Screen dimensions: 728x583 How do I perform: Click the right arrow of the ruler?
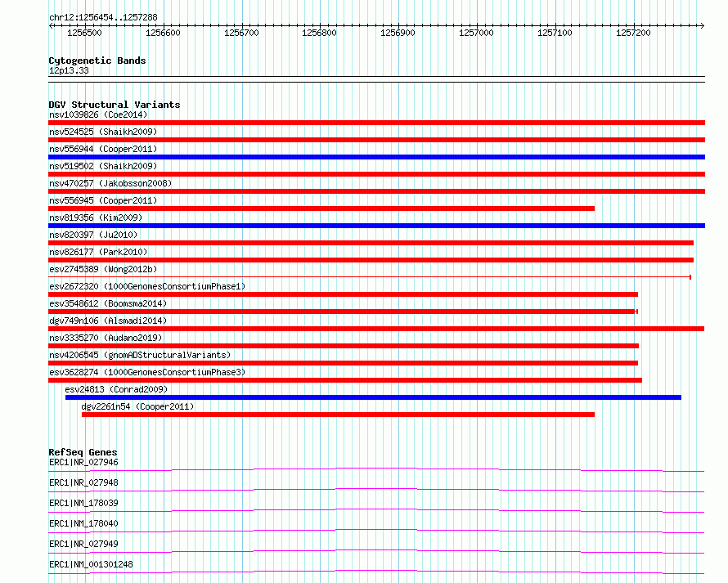point(702,26)
